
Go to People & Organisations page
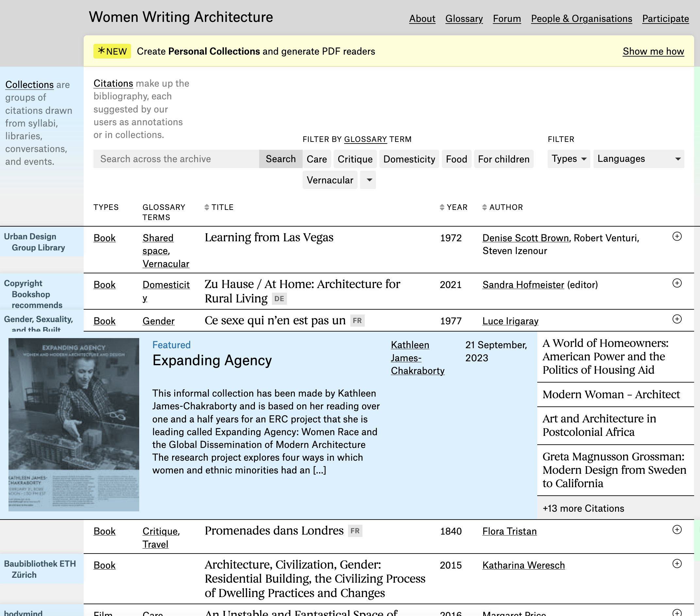click(581, 19)
